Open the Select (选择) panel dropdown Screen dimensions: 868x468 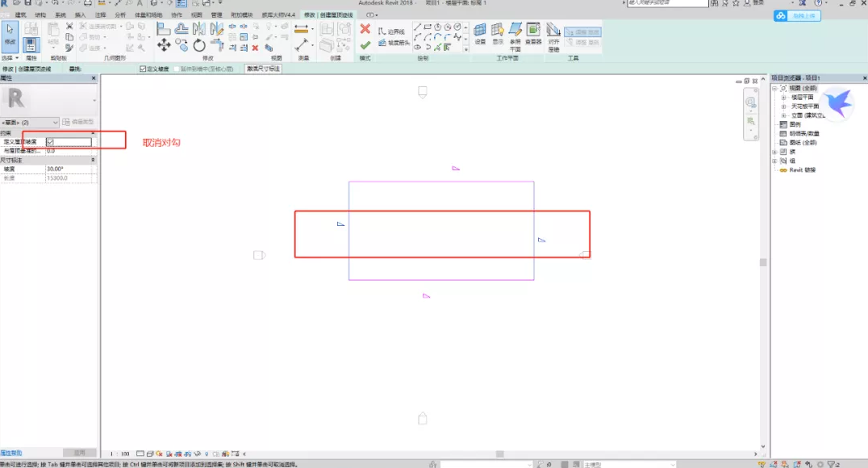click(10, 57)
